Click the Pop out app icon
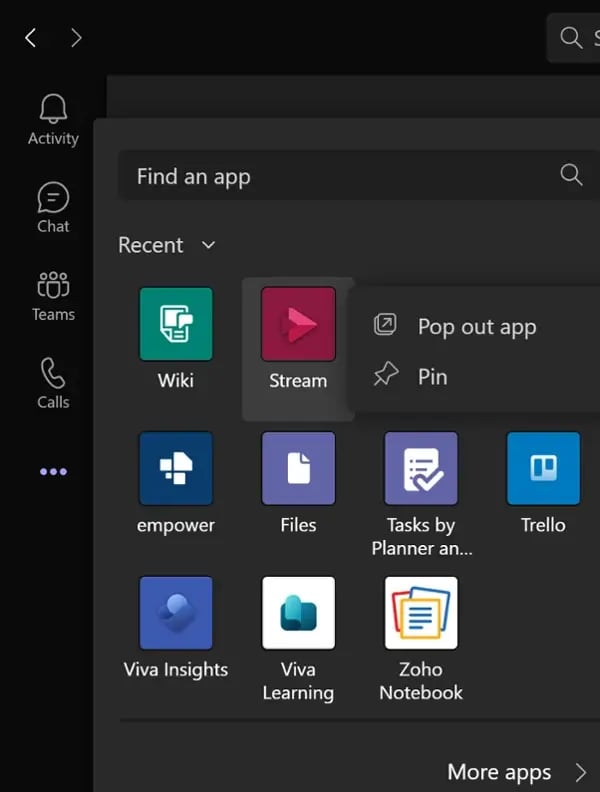This screenshot has width=600, height=792. pyautogui.click(x=385, y=324)
